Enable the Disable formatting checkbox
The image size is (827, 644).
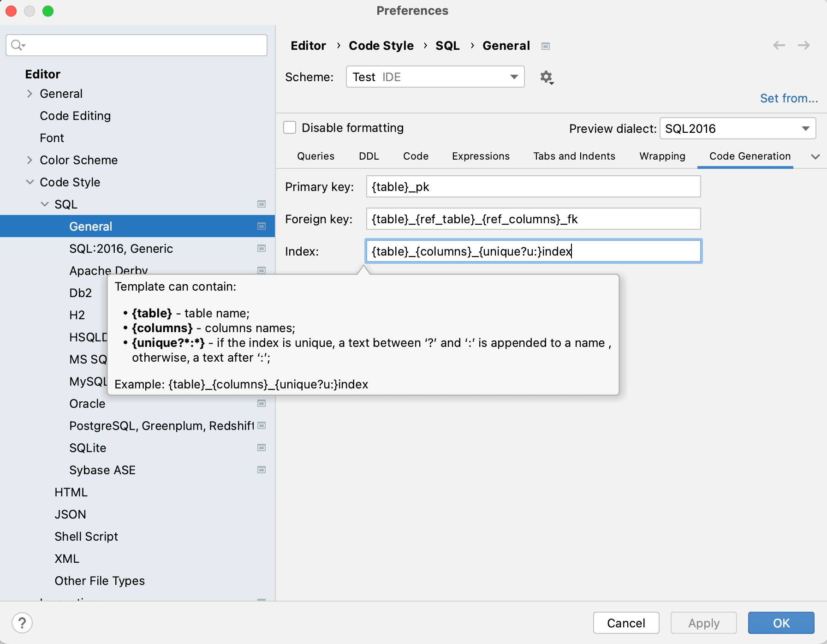pyautogui.click(x=290, y=127)
